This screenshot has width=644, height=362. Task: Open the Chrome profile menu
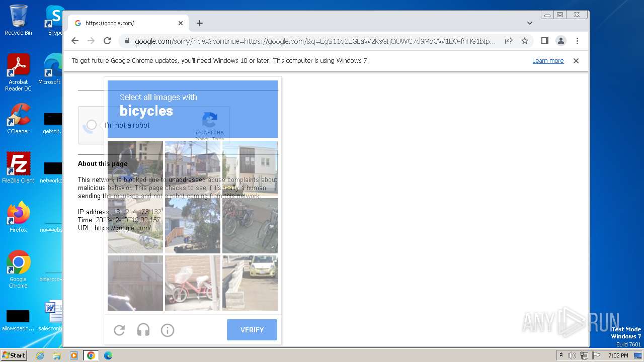tap(561, 41)
